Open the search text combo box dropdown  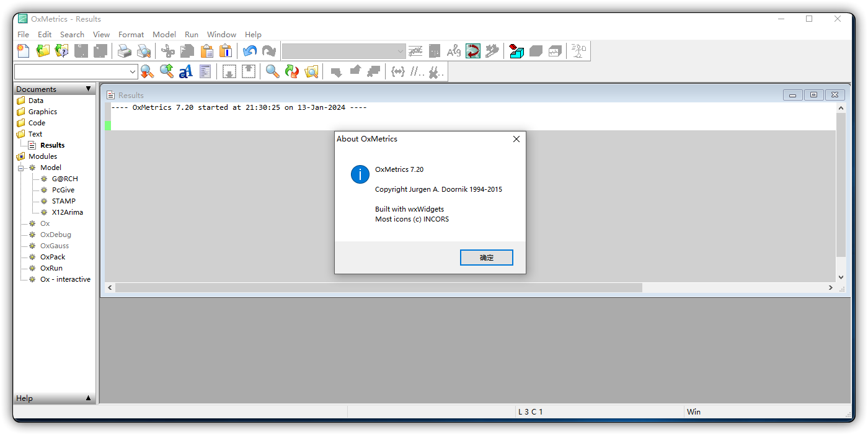point(133,72)
